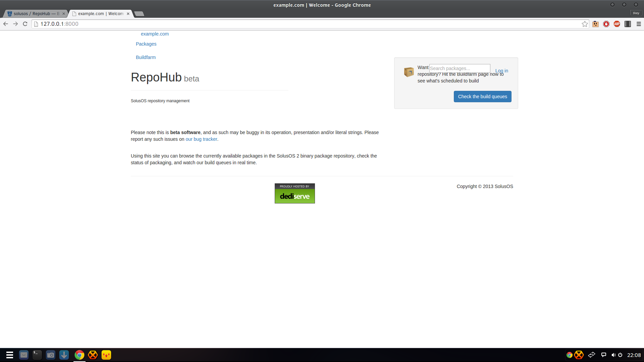Click the Chrome launcher in the taskbar

coord(79,355)
